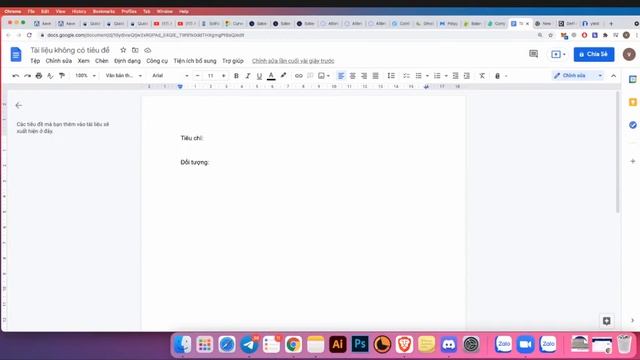Get add-ons with the plus icon

pyautogui.click(x=633, y=161)
